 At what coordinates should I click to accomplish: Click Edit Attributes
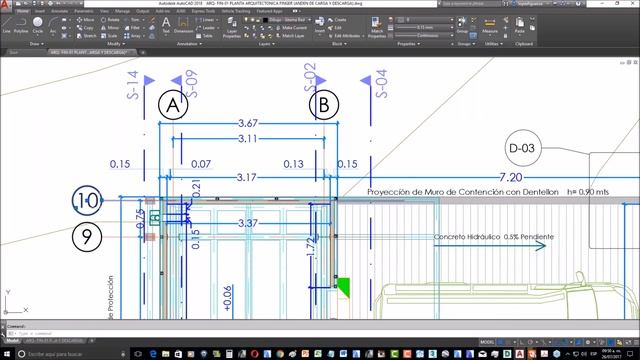(x=345, y=36)
